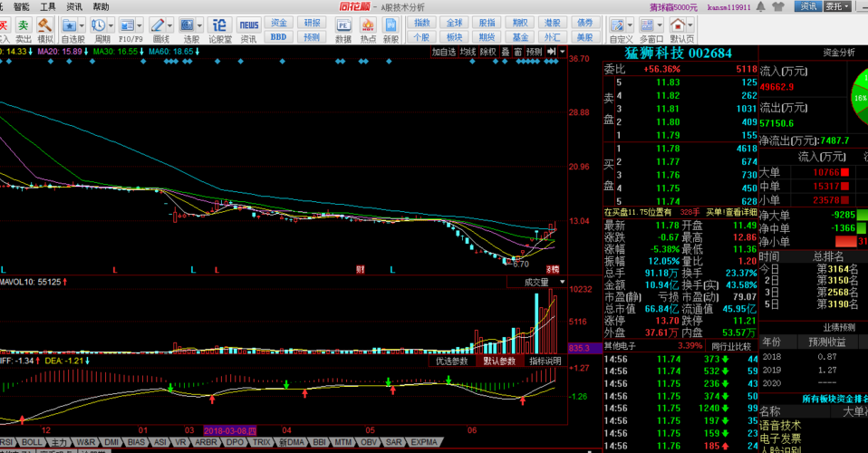This screenshot has width=868, height=453.
Task: Open the 新股 IPO icon
Action: pyautogui.click(x=391, y=25)
